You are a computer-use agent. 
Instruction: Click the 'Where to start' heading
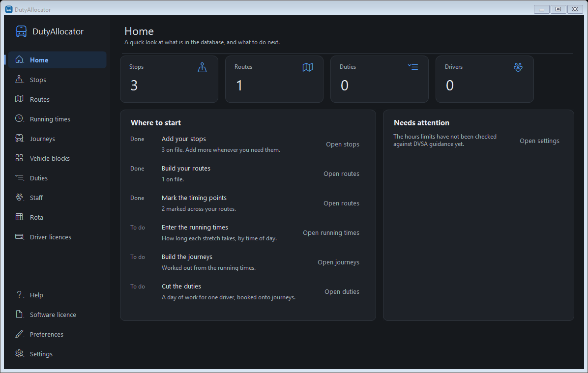coord(156,123)
